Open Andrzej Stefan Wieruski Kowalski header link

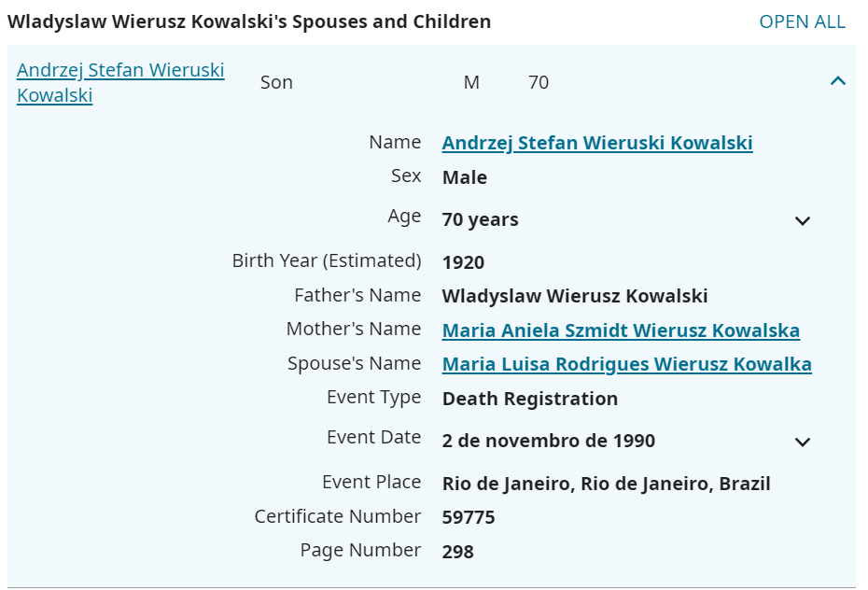[120, 82]
